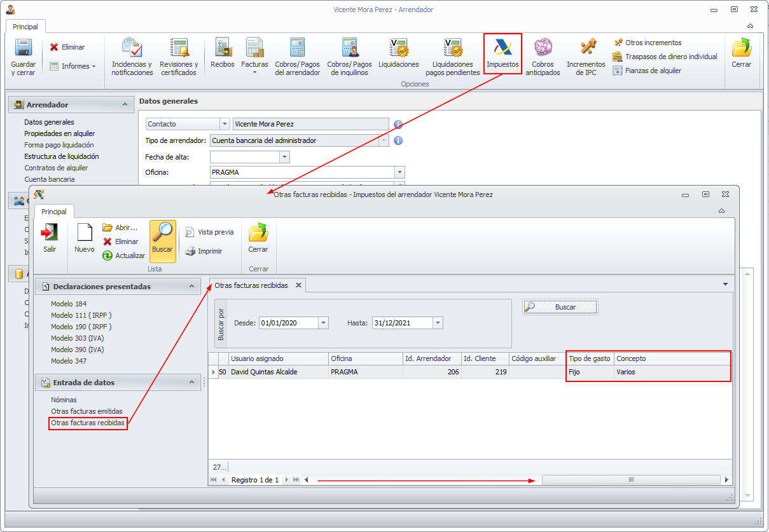Click info icon next to contact name
Viewport: 769px width, 532px height.
coord(398,124)
